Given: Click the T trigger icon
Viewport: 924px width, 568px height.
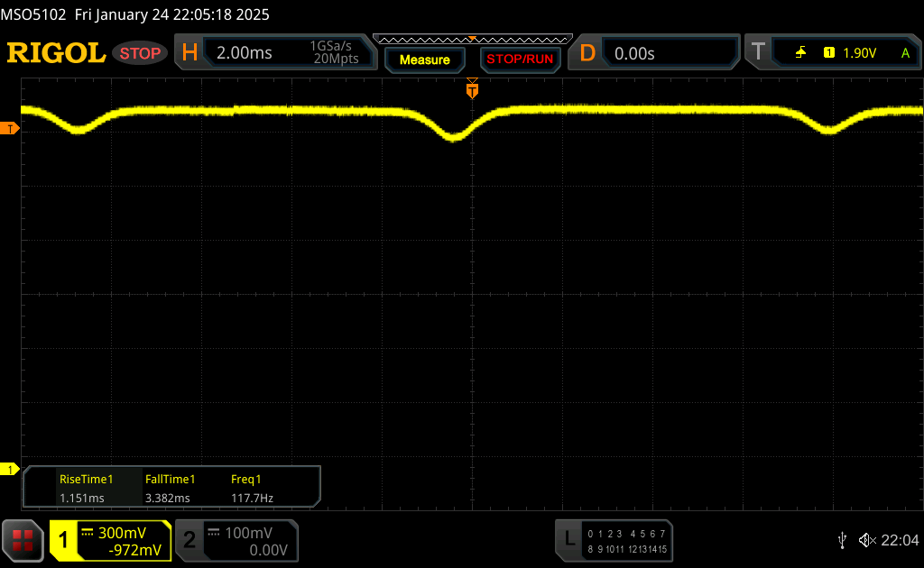Looking at the screenshot, I should [758, 51].
